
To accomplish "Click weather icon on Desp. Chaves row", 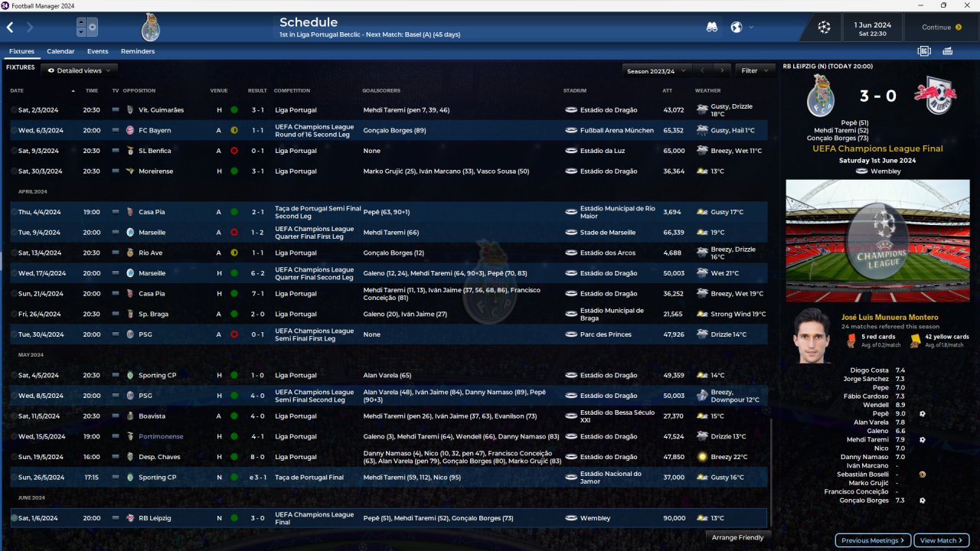I will pos(702,457).
